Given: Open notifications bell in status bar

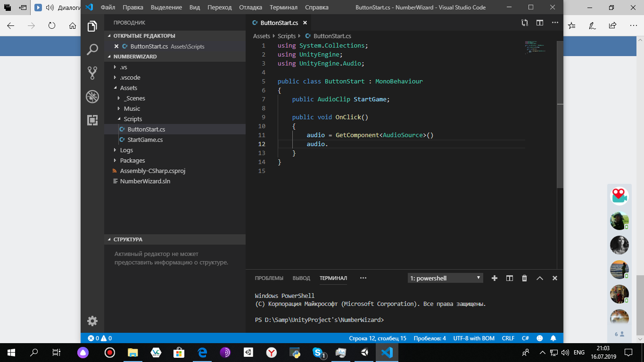Looking at the screenshot, I should click(x=554, y=338).
